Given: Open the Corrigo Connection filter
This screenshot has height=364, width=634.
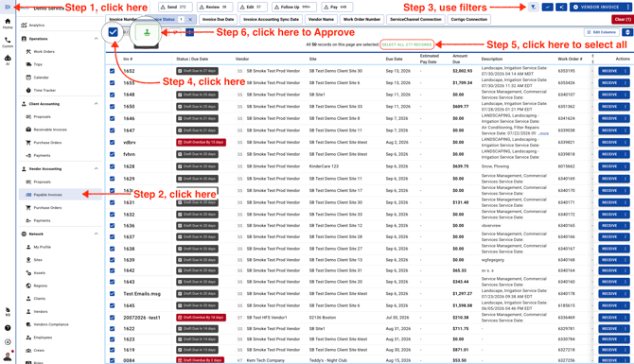Looking at the screenshot, I should click(469, 19).
